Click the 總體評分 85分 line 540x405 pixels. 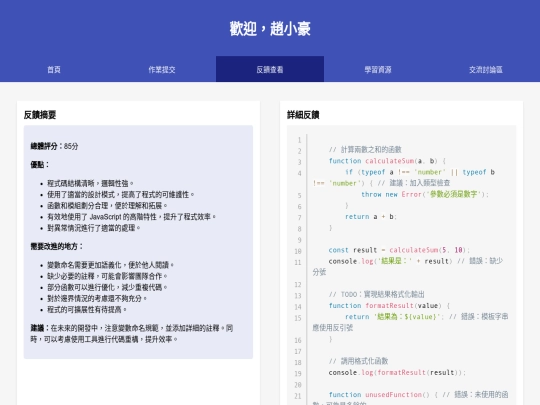pos(54,146)
